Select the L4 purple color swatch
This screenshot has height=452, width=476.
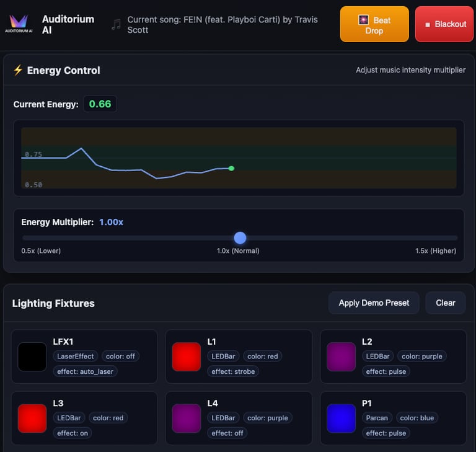coord(187,419)
